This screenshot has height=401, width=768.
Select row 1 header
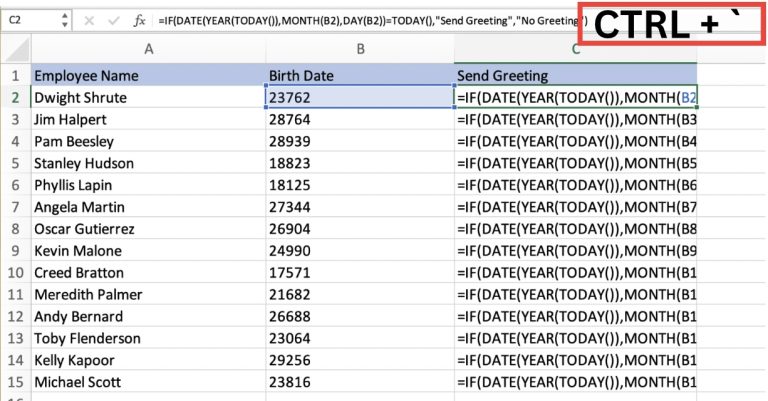[x=15, y=76]
